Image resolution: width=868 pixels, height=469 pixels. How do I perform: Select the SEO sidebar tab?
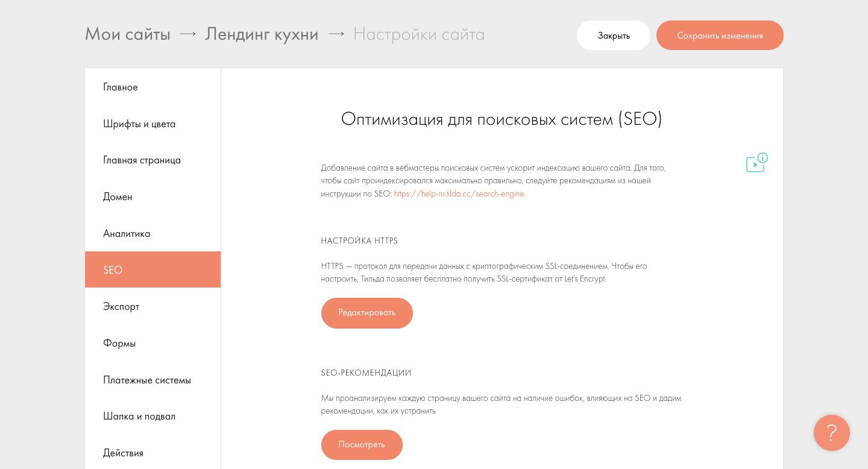pyautogui.click(x=113, y=270)
